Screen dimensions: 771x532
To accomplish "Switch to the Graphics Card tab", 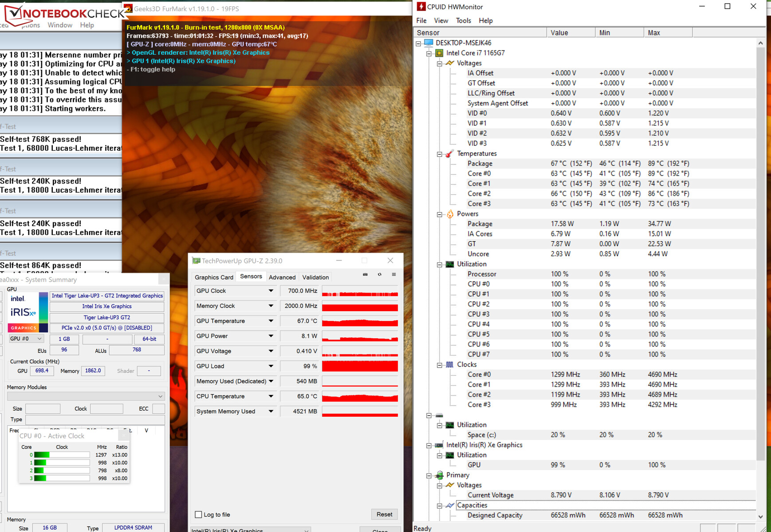I will tap(214, 277).
